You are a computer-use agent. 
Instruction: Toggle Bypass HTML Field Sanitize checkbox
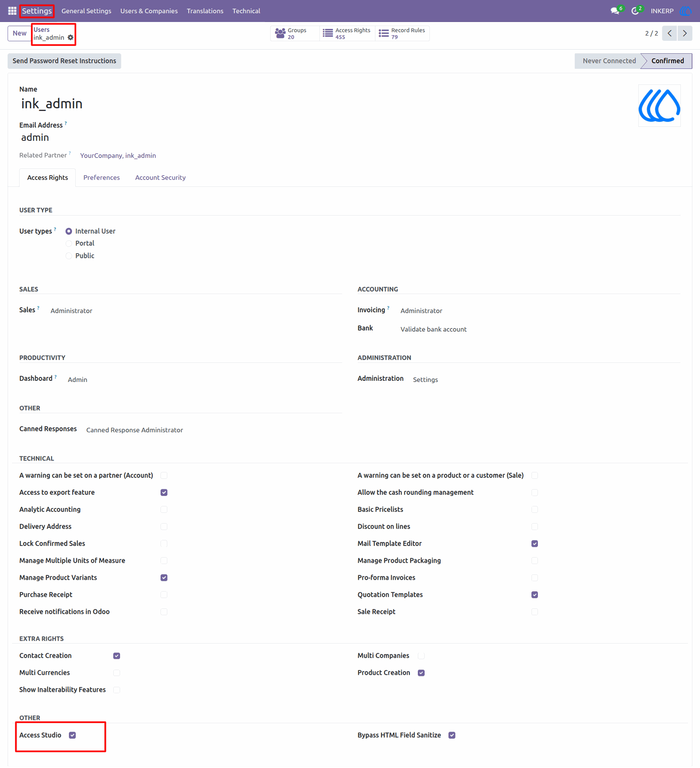pos(452,735)
